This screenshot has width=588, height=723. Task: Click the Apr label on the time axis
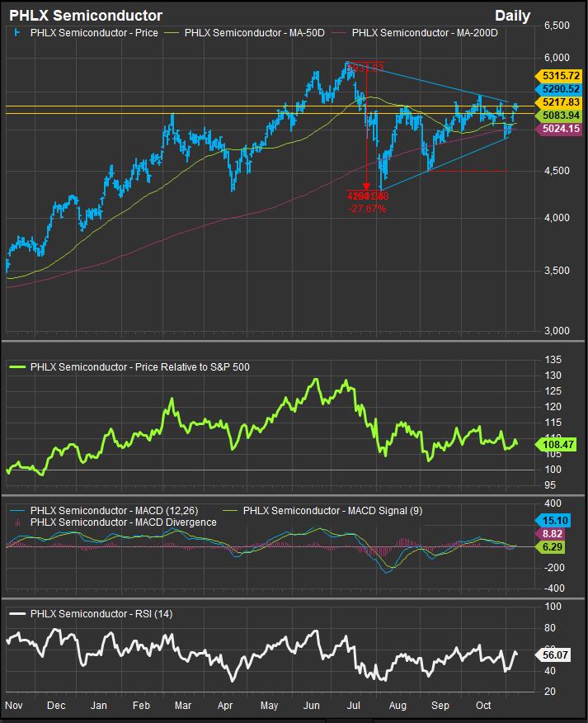(x=225, y=706)
